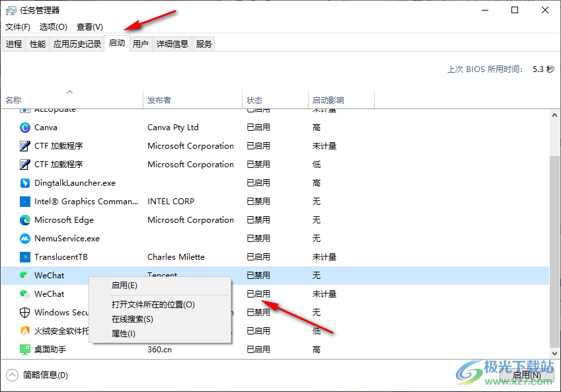This screenshot has height=392, width=561.
Task: Click the 火绒安全软件 icon
Action: pyautogui.click(x=24, y=331)
